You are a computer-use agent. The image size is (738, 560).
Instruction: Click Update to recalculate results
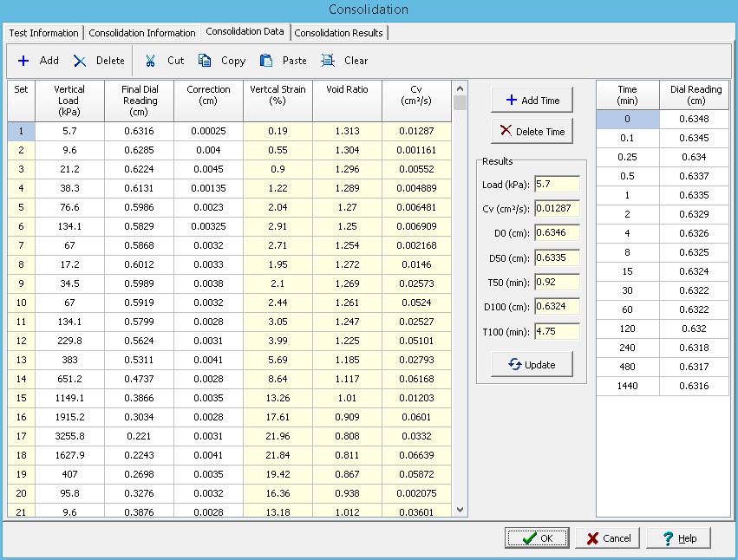point(532,365)
